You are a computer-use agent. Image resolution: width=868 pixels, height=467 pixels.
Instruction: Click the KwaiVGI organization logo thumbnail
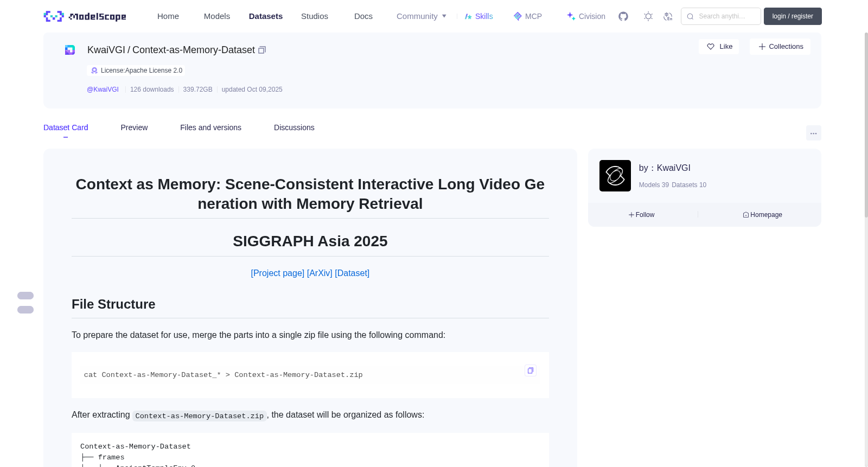(x=615, y=176)
